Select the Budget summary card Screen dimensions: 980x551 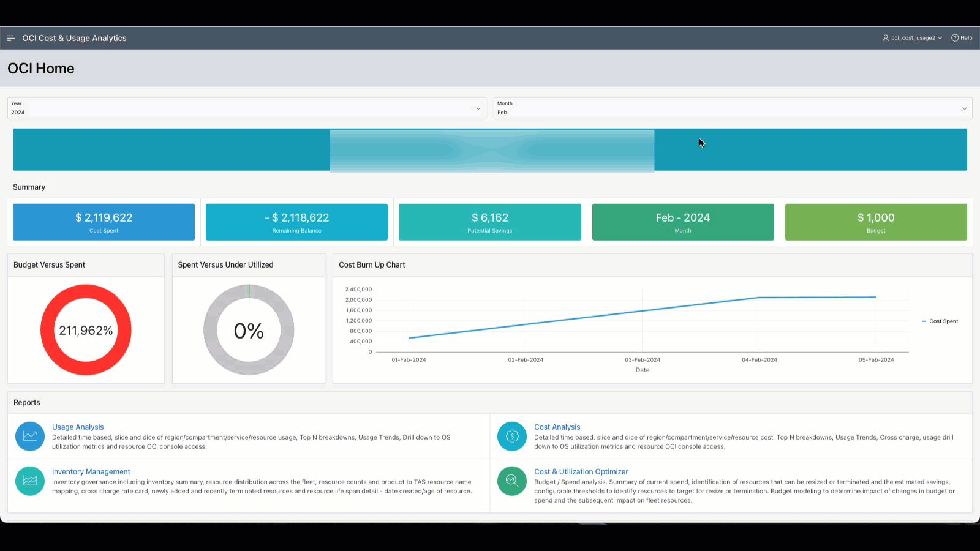point(875,222)
